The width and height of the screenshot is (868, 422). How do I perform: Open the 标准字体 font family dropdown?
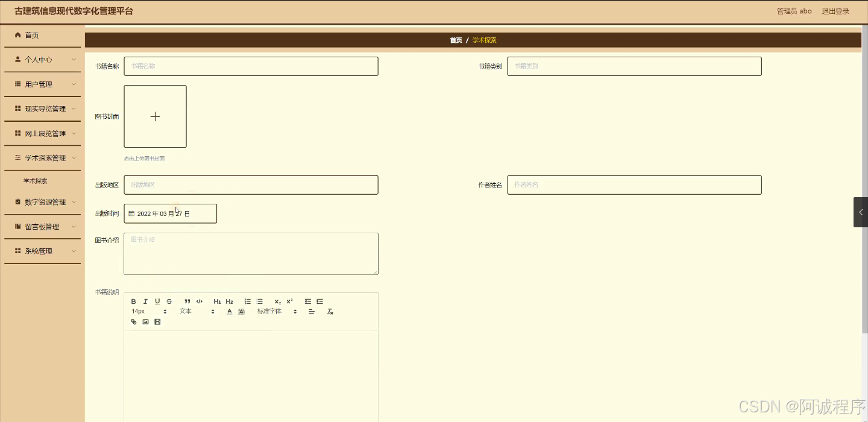pos(277,312)
